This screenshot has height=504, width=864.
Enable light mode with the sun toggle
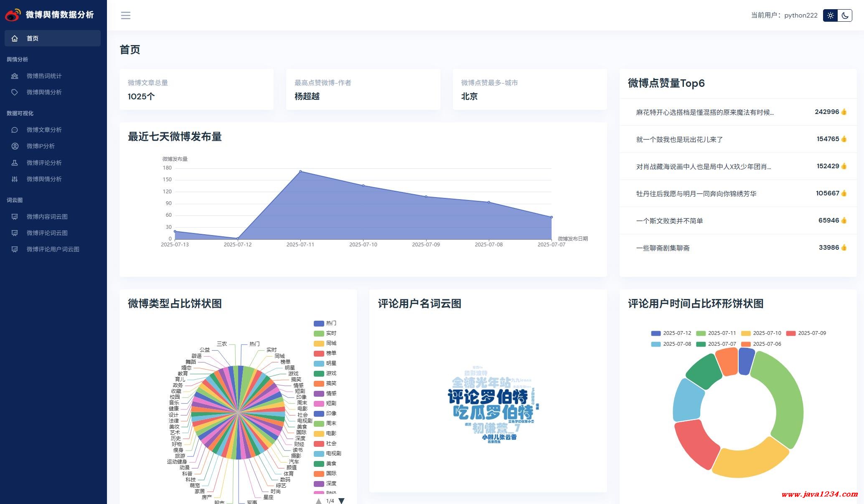[831, 15]
